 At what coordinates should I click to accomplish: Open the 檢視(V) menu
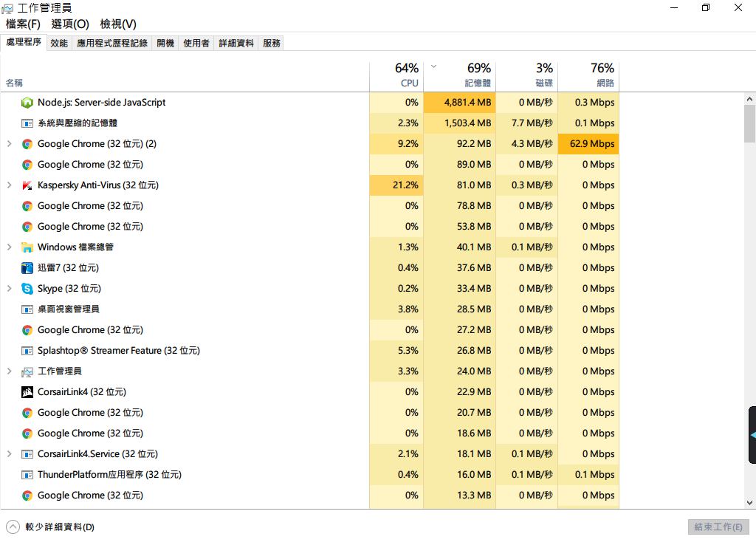118,24
